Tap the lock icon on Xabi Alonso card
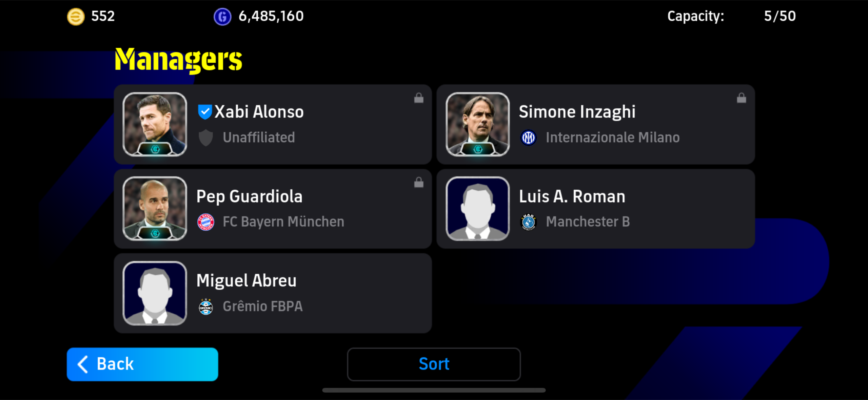The image size is (868, 400). [x=419, y=98]
